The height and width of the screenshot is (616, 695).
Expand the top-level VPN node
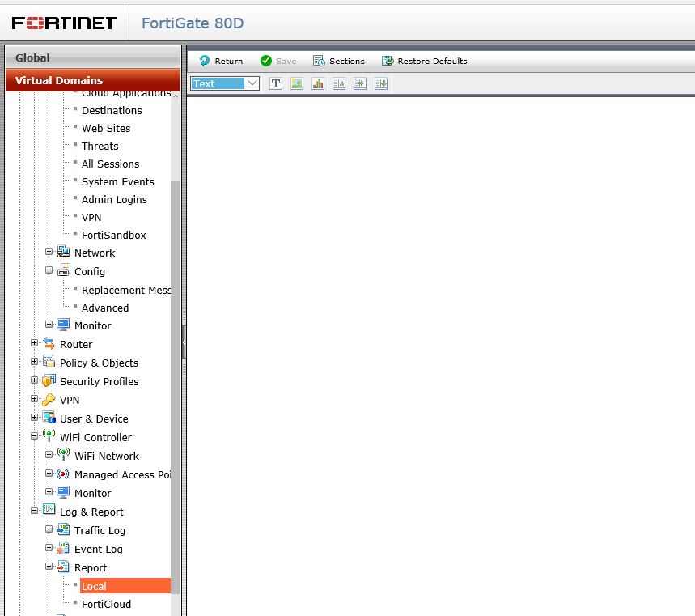pyautogui.click(x=34, y=399)
